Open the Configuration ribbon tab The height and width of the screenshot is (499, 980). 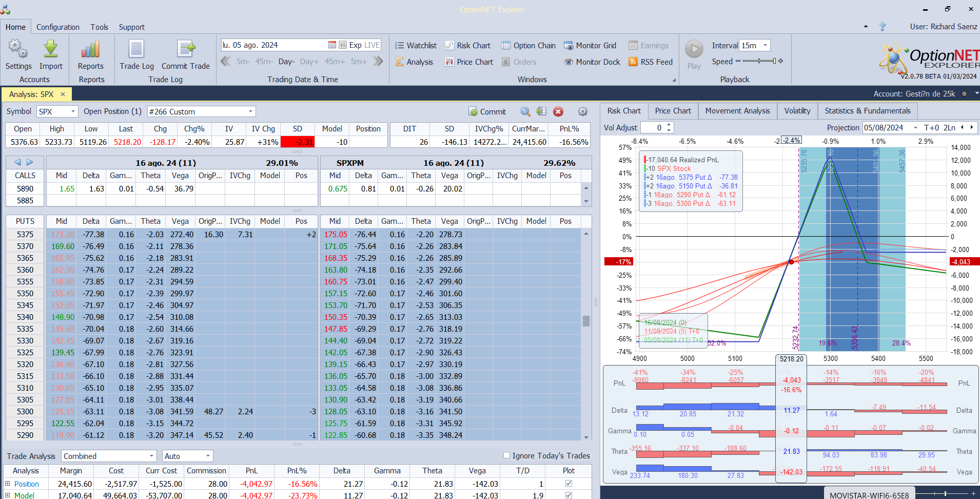[x=58, y=27]
